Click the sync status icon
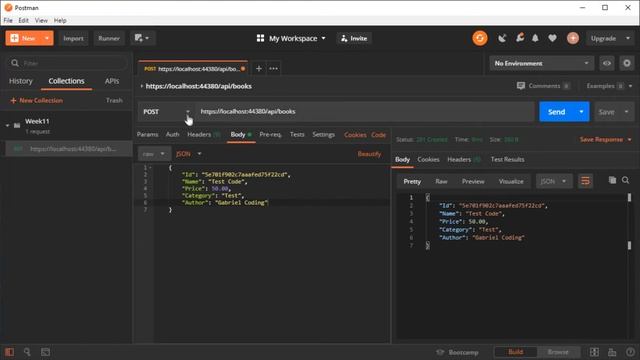 (x=480, y=38)
